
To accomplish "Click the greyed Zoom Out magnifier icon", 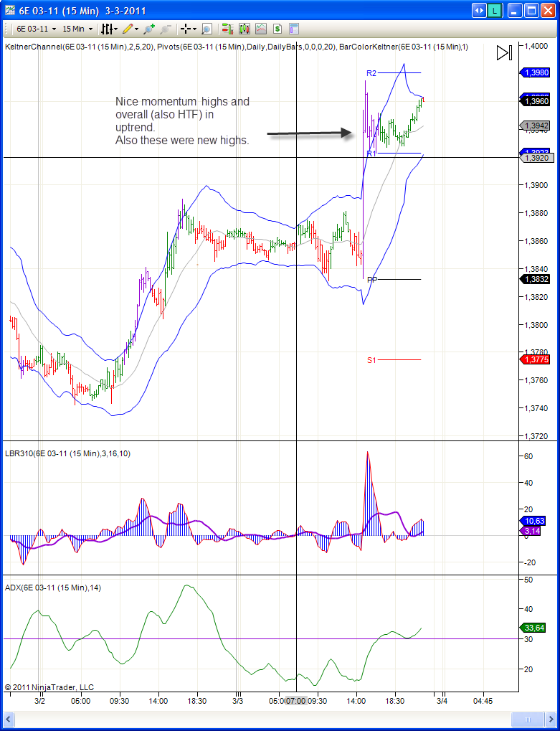I will pos(165,29).
